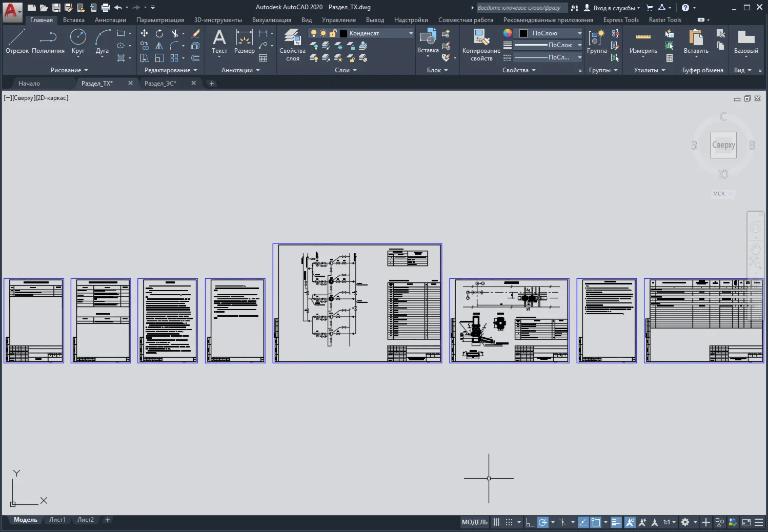Screen dimensions: 768x532
Task: Switch to Лист1 layout tab
Action: pyautogui.click(x=57, y=520)
